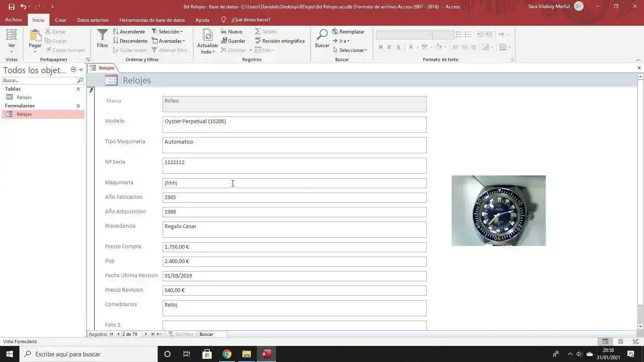Screen dimensions: 644x362
Task: Toggle bold with the N button
Action: click(380, 47)
